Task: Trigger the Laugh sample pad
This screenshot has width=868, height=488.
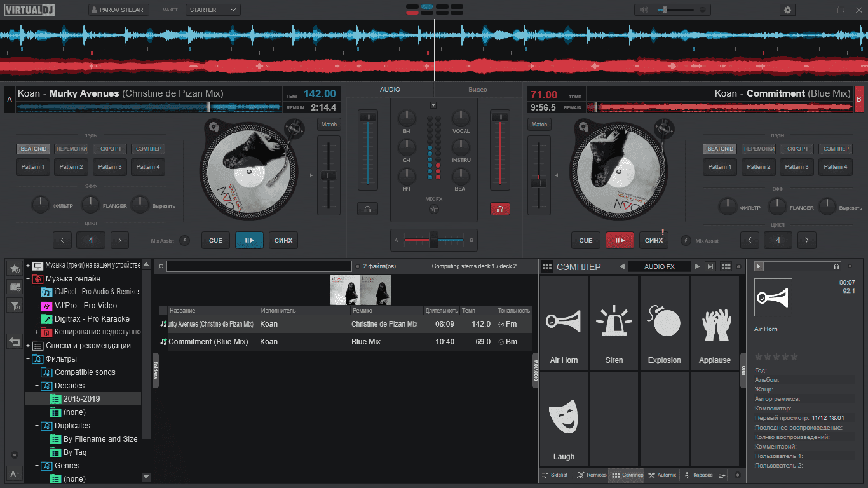Action: click(x=564, y=419)
